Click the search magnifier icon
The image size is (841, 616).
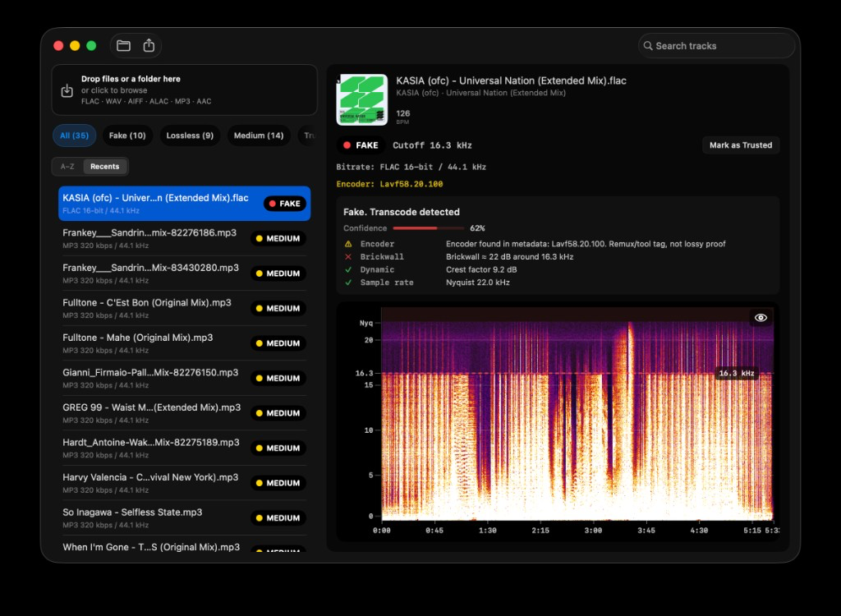[x=648, y=46]
